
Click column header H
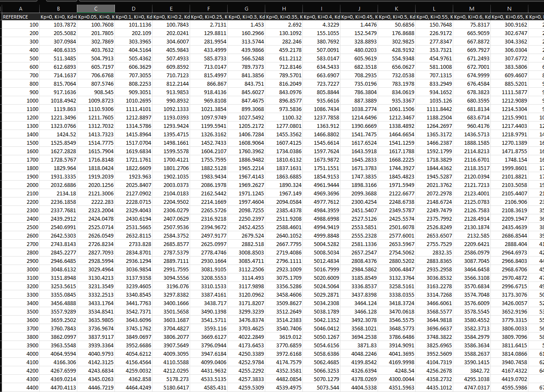tap(284, 8)
